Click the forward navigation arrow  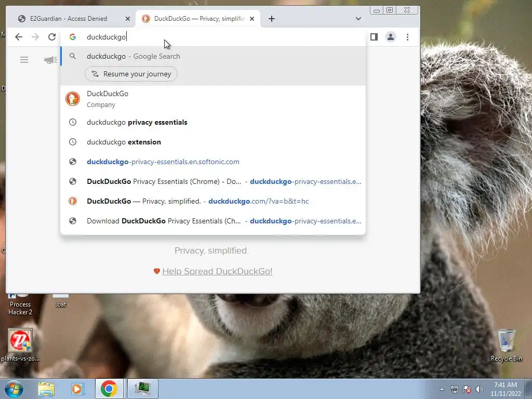click(x=35, y=37)
